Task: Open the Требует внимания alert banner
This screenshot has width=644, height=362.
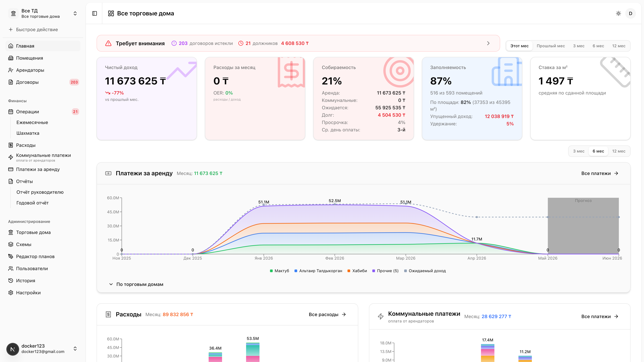Action: (298, 43)
